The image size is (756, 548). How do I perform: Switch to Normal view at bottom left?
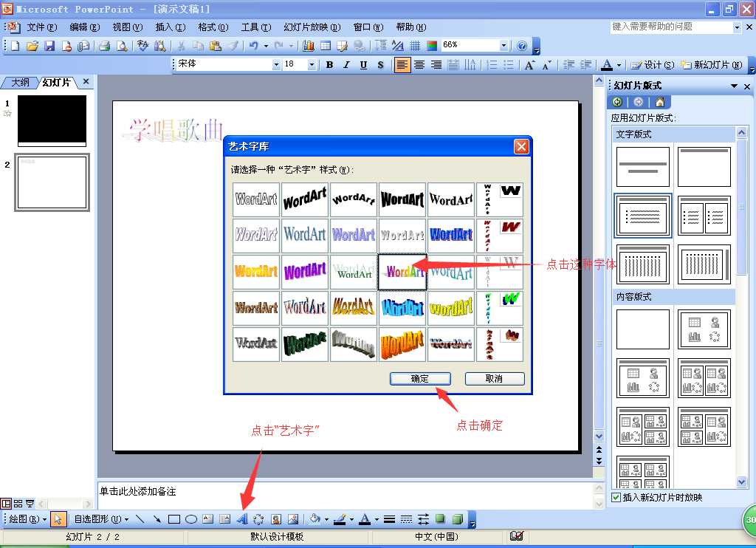6,504
